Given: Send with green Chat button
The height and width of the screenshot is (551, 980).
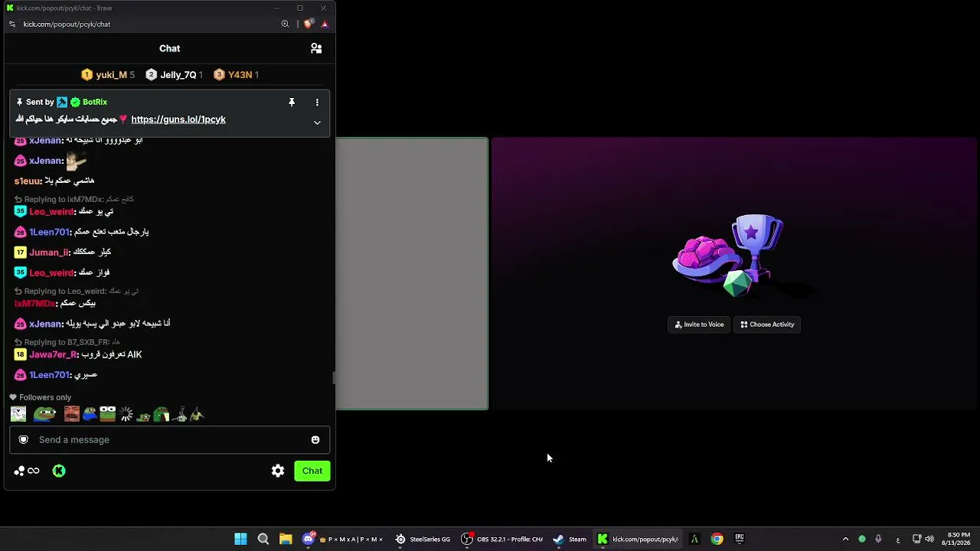Looking at the screenshot, I should pyautogui.click(x=312, y=471).
